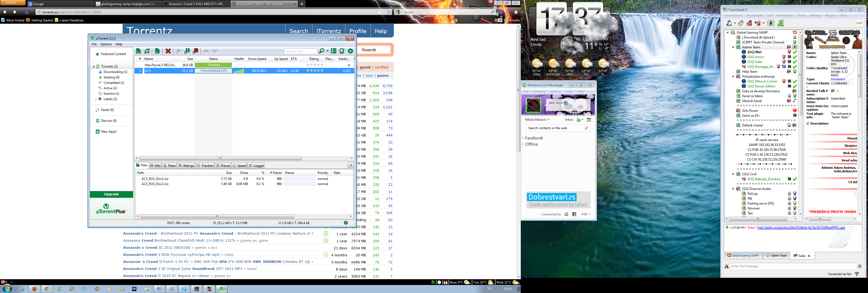Screen dimensions: 868x293
Task: Open µTorrent File menu
Action: click(94, 44)
